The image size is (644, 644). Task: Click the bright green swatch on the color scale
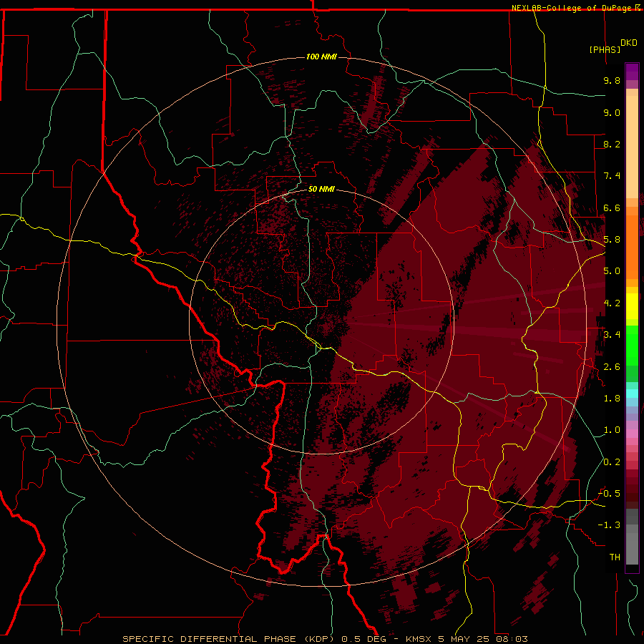[632, 345]
